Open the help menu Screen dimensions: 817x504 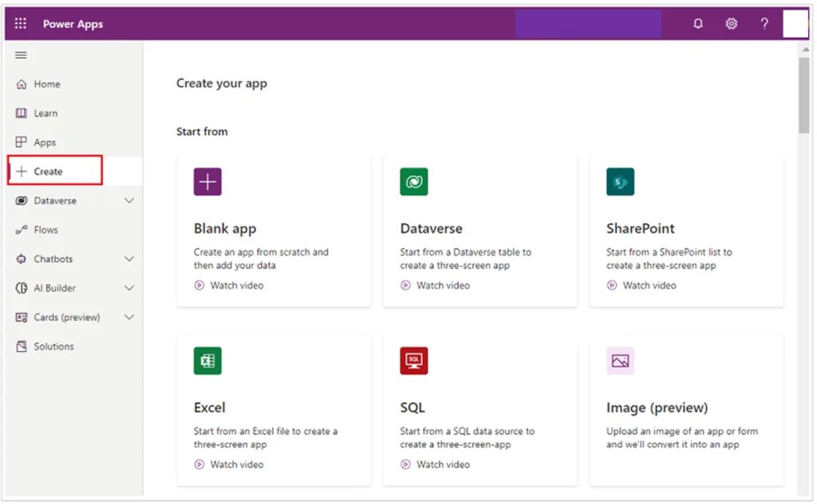(764, 23)
